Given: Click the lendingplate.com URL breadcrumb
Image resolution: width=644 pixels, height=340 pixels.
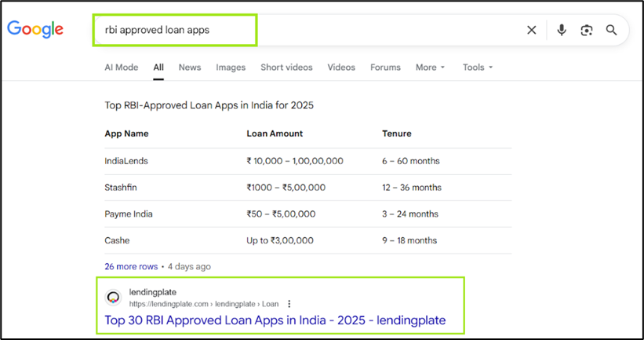Looking at the screenshot, I should [204, 304].
